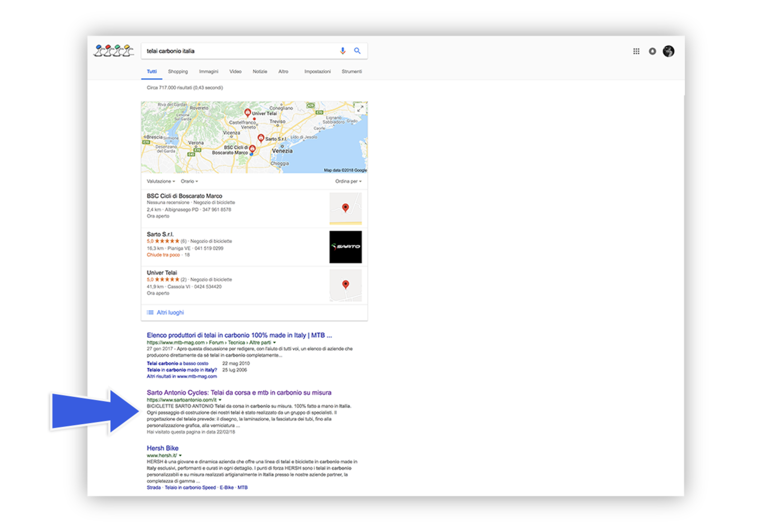Open Altri risultati in www.mtb-mag.com
Screen dimensions: 760x532
[181, 377]
